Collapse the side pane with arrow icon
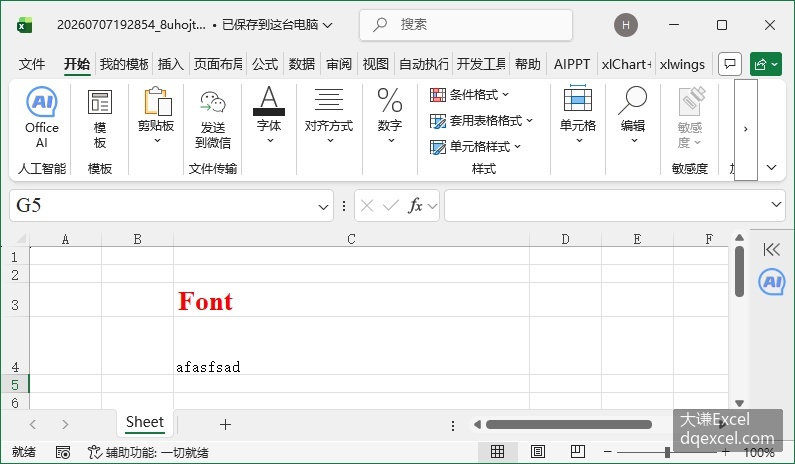This screenshot has width=795, height=464. click(x=771, y=249)
